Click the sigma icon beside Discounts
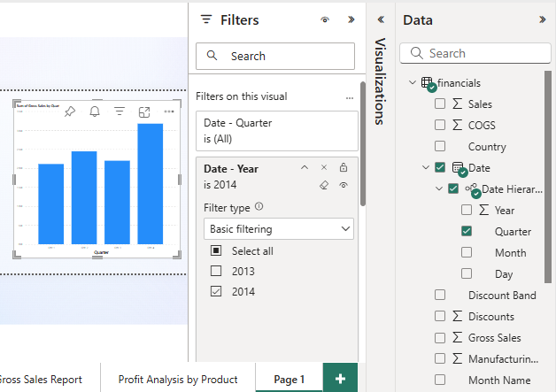The height and width of the screenshot is (392, 556). [x=458, y=316]
